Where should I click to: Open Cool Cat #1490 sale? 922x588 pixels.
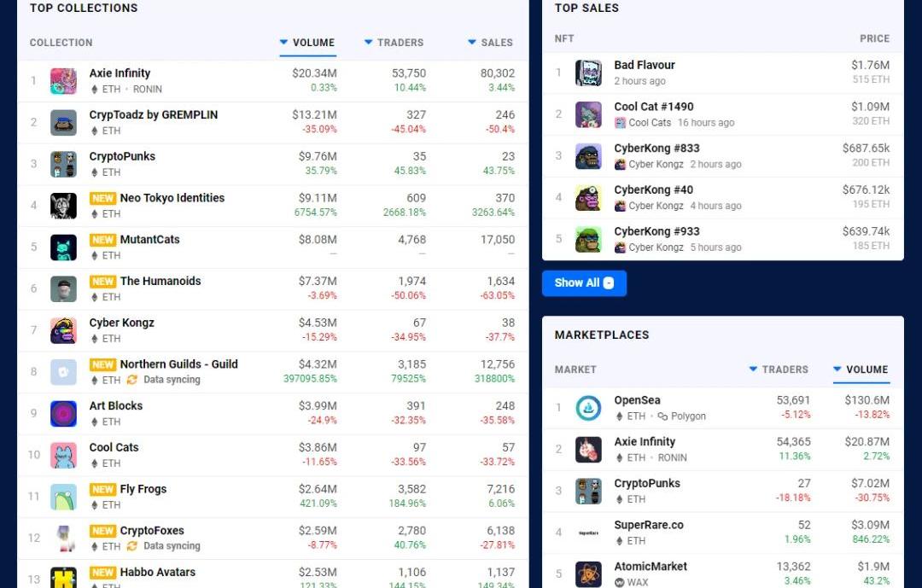tap(653, 107)
